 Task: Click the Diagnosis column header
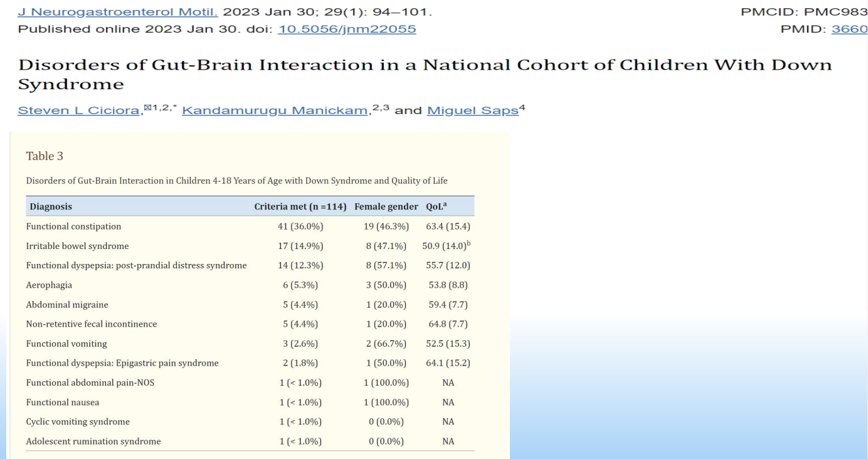coord(51,206)
